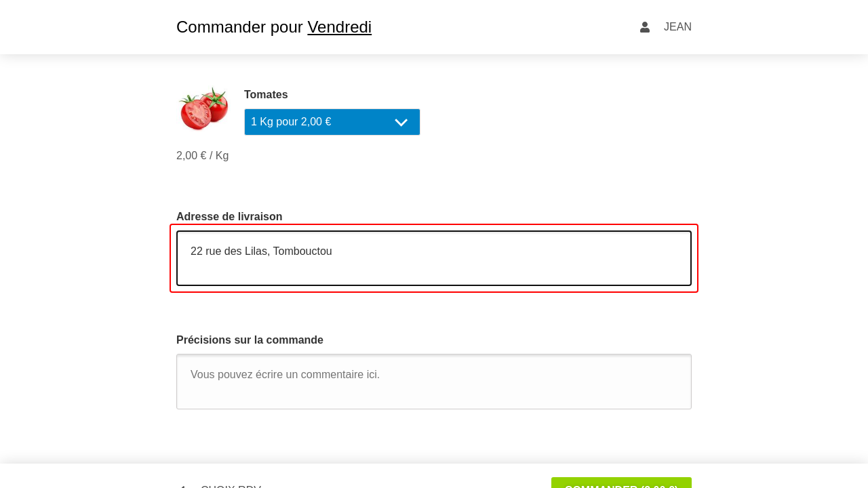Screen dimensions: 868x488
Task: Open the JEAN account menu
Action: tap(677, 27)
